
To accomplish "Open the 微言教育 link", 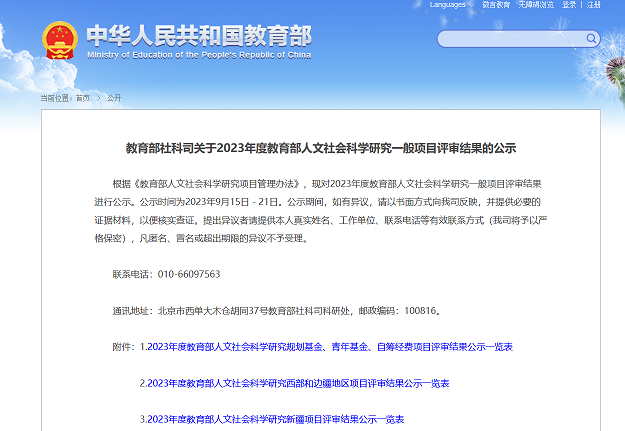I will click(496, 5).
